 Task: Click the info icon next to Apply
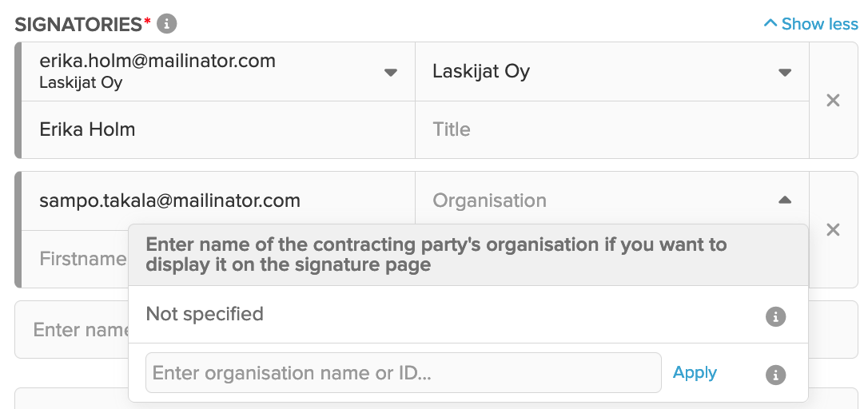click(x=775, y=375)
